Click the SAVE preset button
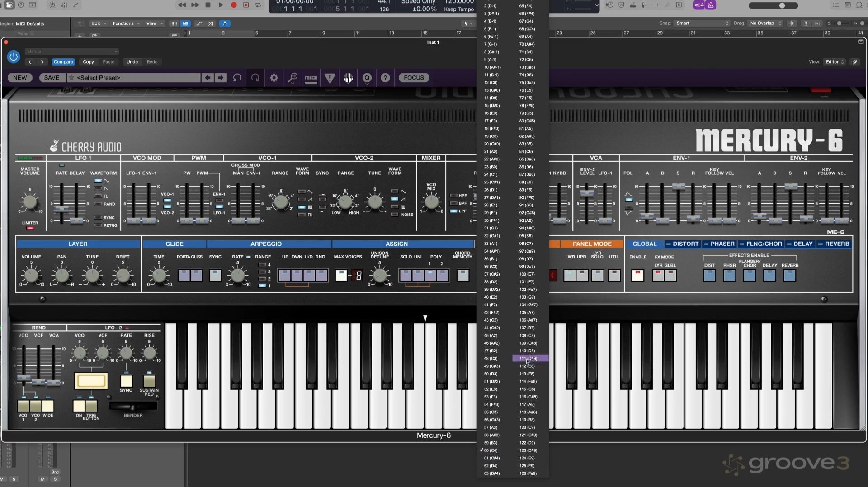Viewport: 868px width, 487px height. (x=52, y=78)
